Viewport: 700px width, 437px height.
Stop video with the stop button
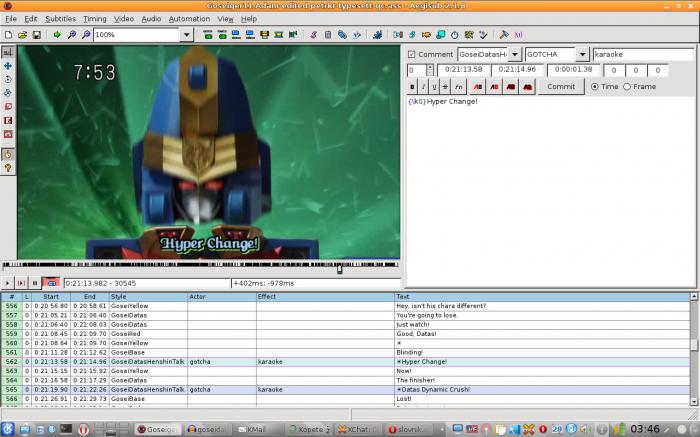pyautogui.click(x=34, y=283)
